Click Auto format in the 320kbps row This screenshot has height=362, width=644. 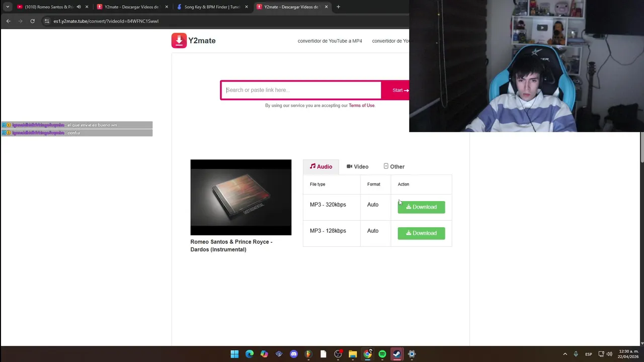(373, 205)
